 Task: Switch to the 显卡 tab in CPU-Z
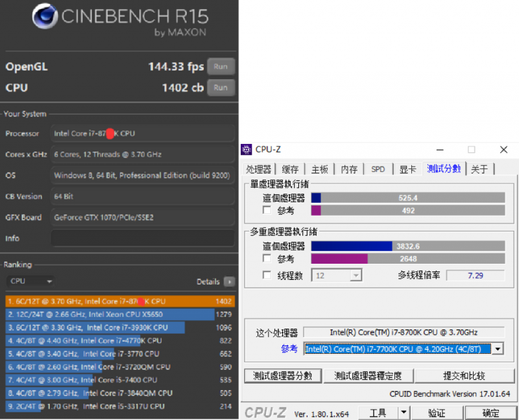407,169
